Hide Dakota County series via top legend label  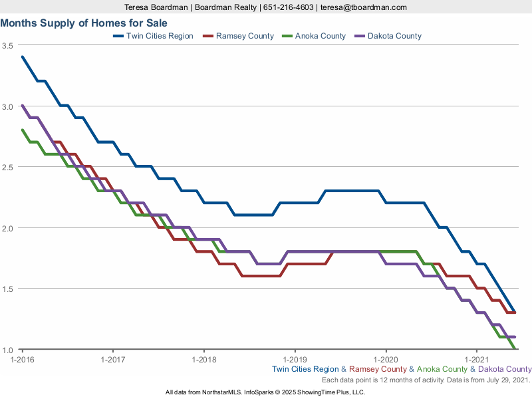click(x=394, y=36)
